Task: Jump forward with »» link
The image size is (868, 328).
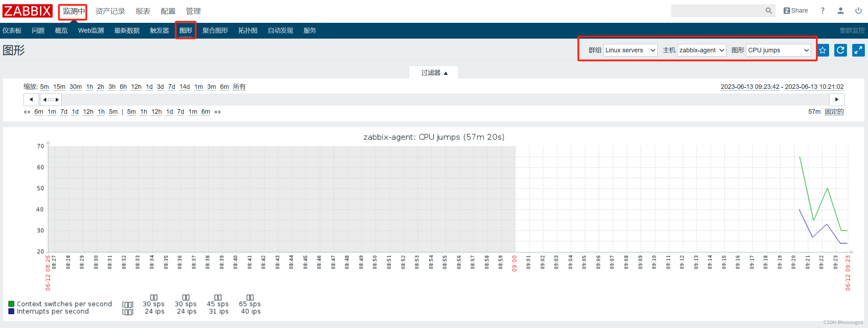Action: coord(217,112)
